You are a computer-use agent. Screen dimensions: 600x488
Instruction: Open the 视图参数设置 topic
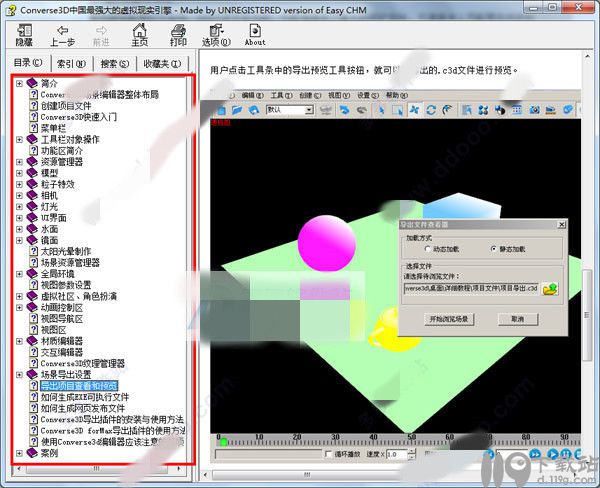point(66,285)
